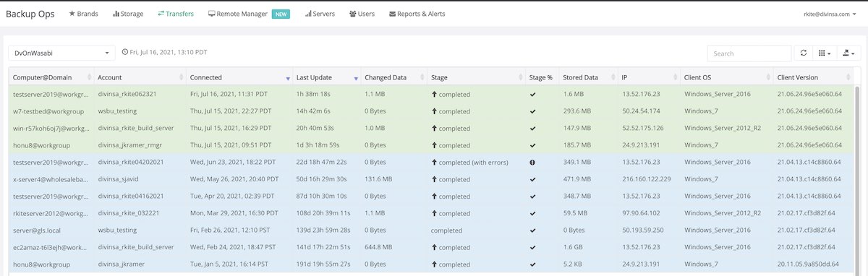Sort by IP column header

point(648,77)
